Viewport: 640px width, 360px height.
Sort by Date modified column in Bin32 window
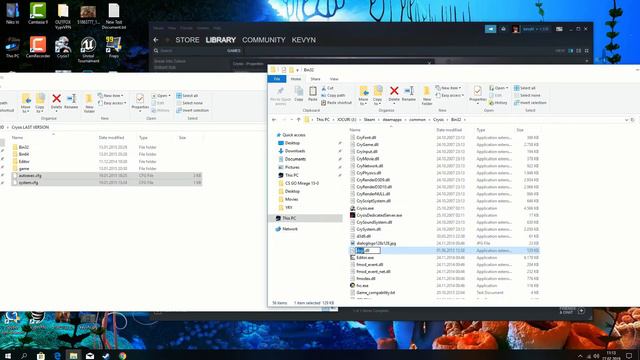coord(449,130)
